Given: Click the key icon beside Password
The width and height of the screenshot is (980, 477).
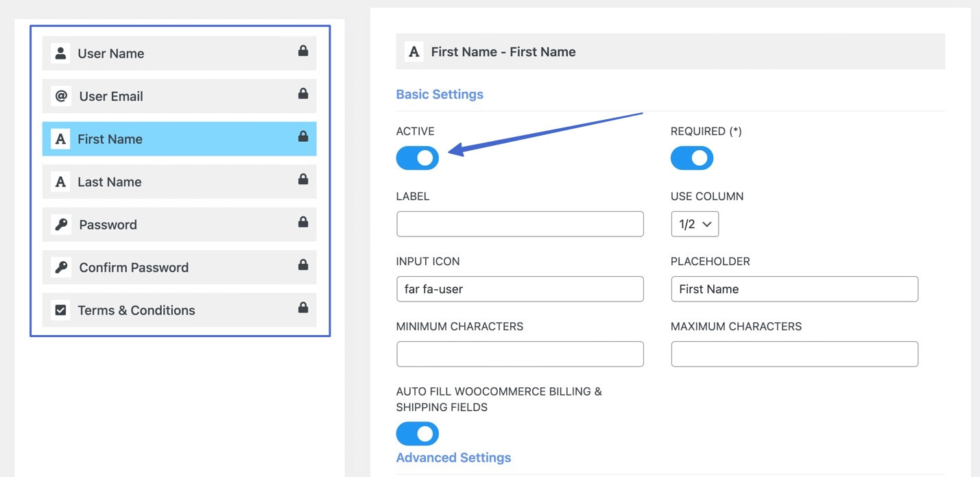Looking at the screenshot, I should click(x=60, y=224).
